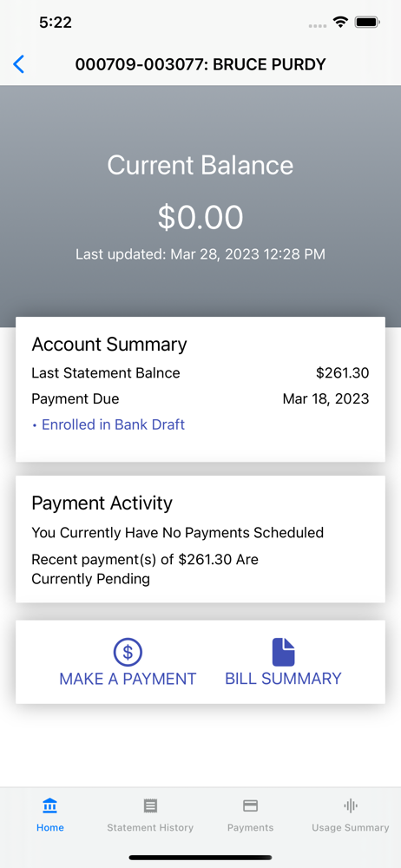This screenshot has height=868, width=401.
Task: Tap the $0.00 current balance amount
Action: pos(200,217)
